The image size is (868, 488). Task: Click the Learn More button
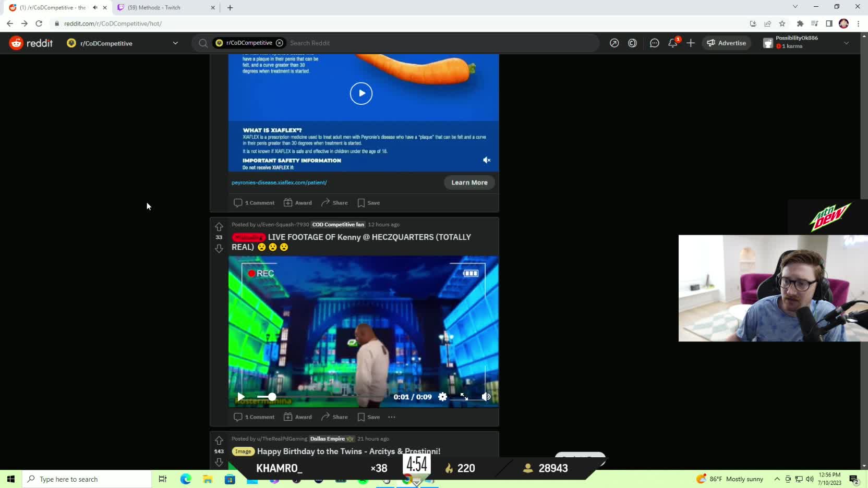click(x=469, y=182)
